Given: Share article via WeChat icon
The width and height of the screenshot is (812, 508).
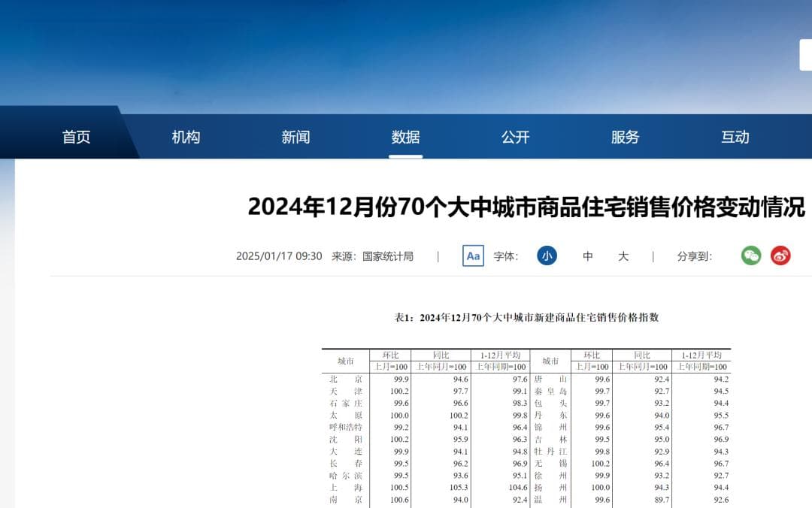Looking at the screenshot, I should pyautogui.click(x=751, y=256).
